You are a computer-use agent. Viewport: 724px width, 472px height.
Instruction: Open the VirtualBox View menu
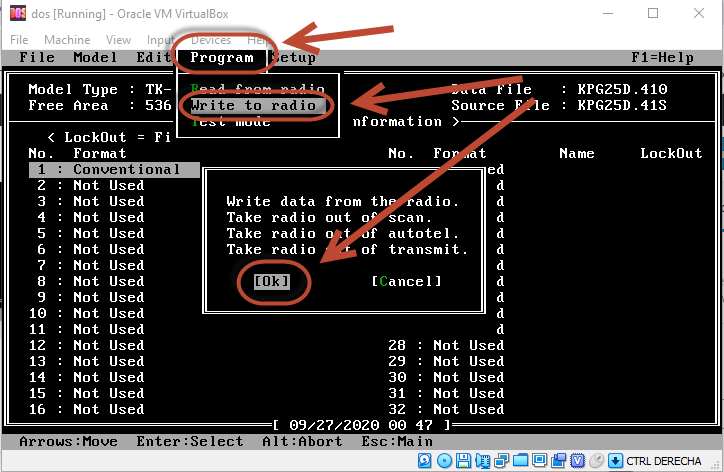[x=118, y=40]
